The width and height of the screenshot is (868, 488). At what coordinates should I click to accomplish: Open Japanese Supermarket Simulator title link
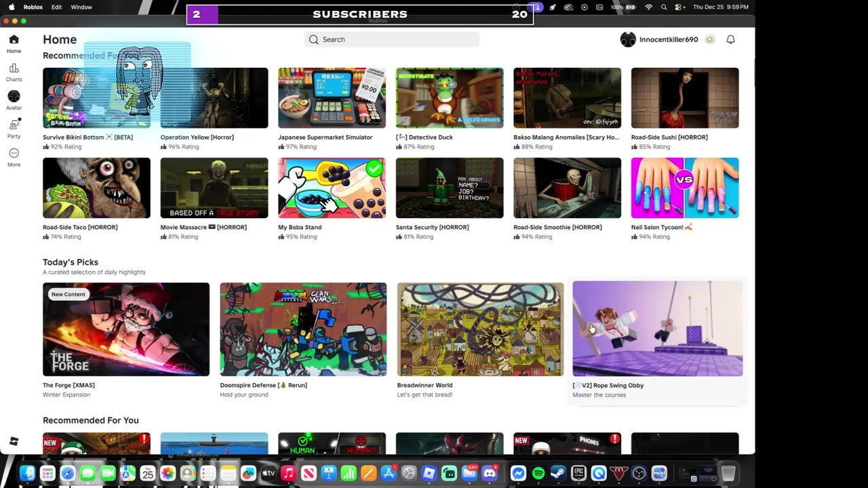[325, 137]
